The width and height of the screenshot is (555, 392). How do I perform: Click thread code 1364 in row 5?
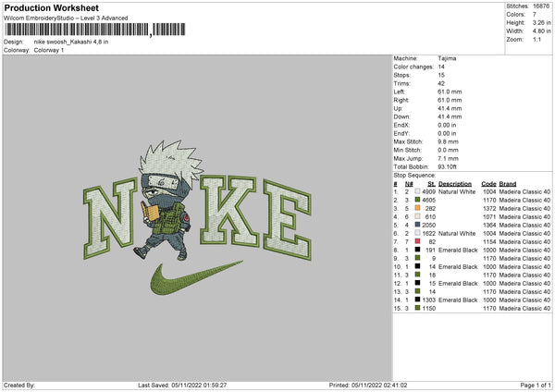point(489,225)
